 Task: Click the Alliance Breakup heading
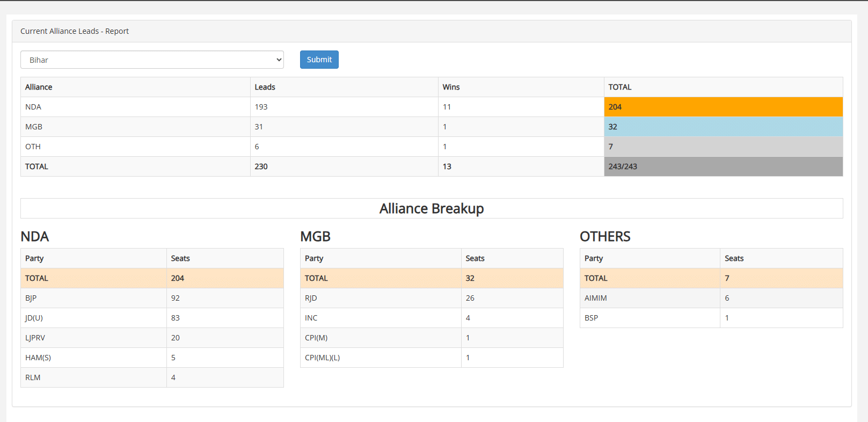click(x=432, y=208)
